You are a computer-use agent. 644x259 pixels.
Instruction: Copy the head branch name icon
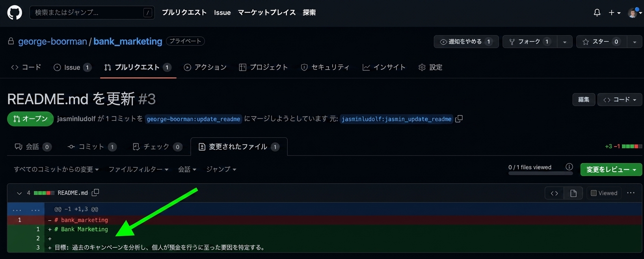459,119
